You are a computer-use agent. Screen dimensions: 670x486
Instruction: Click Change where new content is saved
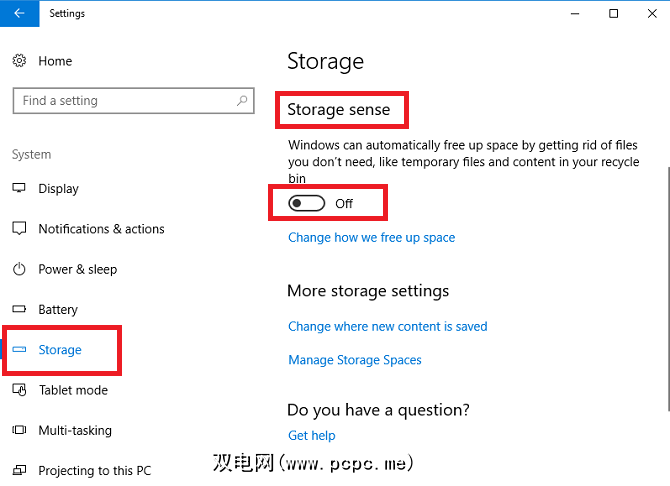[387, 326]
